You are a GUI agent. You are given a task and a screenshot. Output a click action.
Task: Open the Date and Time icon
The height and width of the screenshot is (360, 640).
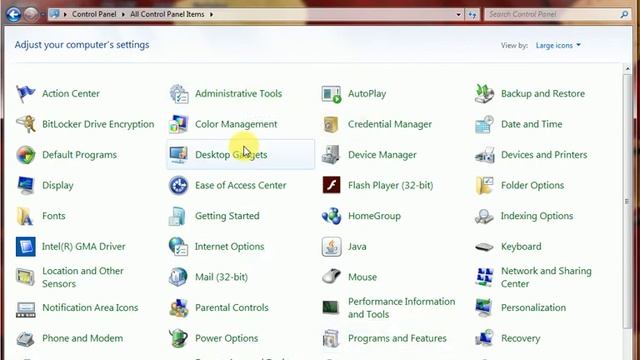coord(484,124)
